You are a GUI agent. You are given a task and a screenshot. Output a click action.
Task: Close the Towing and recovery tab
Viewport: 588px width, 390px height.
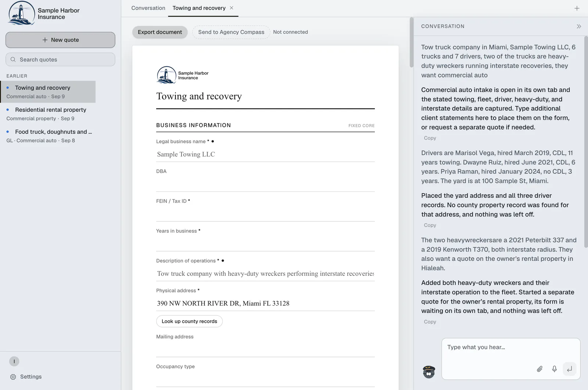232,8
